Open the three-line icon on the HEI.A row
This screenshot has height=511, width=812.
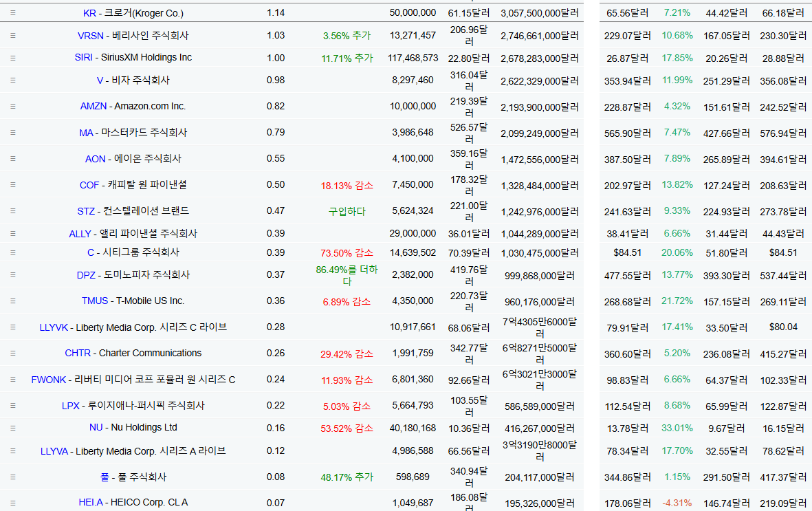click(13, 503)
